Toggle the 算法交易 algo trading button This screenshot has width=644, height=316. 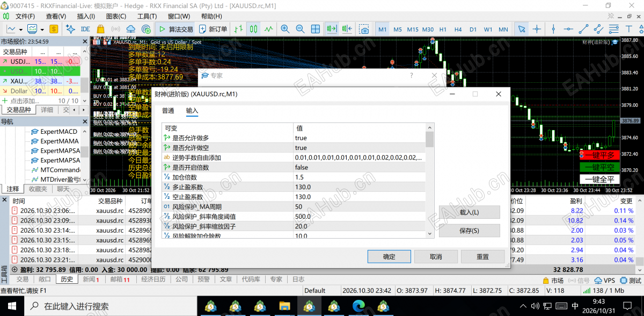coord(176,29)
